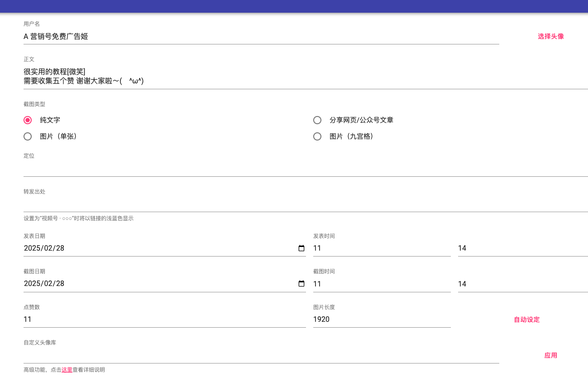Click the 截图时间 minute field
Viewport: 588px width, 378px height.
[x=522, y=284]
